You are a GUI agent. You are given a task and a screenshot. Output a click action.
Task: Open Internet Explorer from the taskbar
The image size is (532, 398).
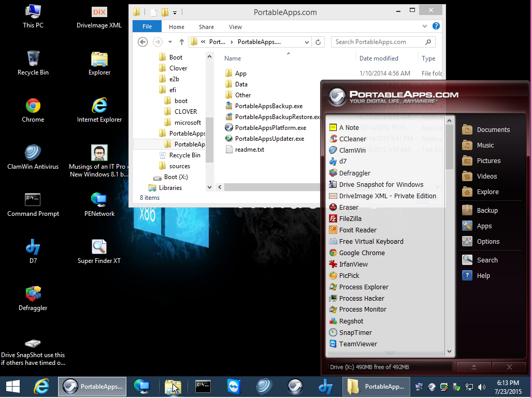click(41, 387)
